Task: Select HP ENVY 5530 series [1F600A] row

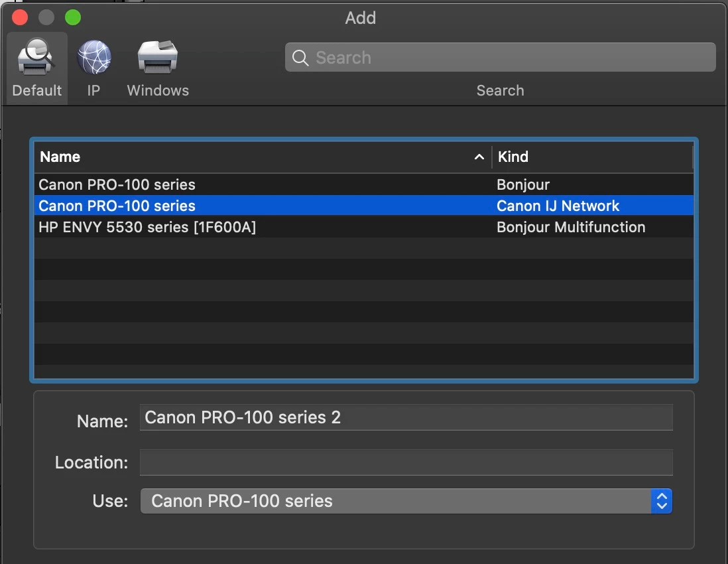Action: tap(364, 227)
